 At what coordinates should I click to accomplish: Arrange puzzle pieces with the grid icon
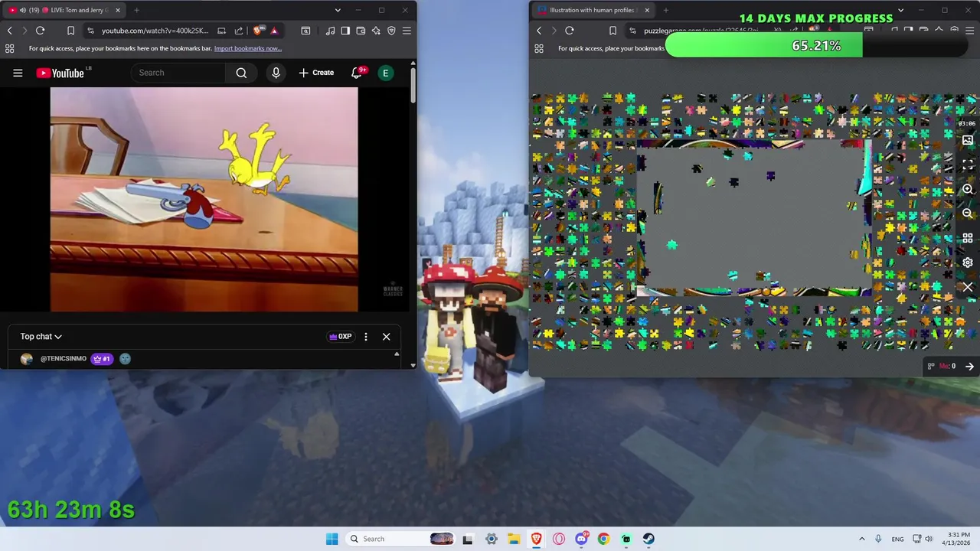click(x=968, y=238)
